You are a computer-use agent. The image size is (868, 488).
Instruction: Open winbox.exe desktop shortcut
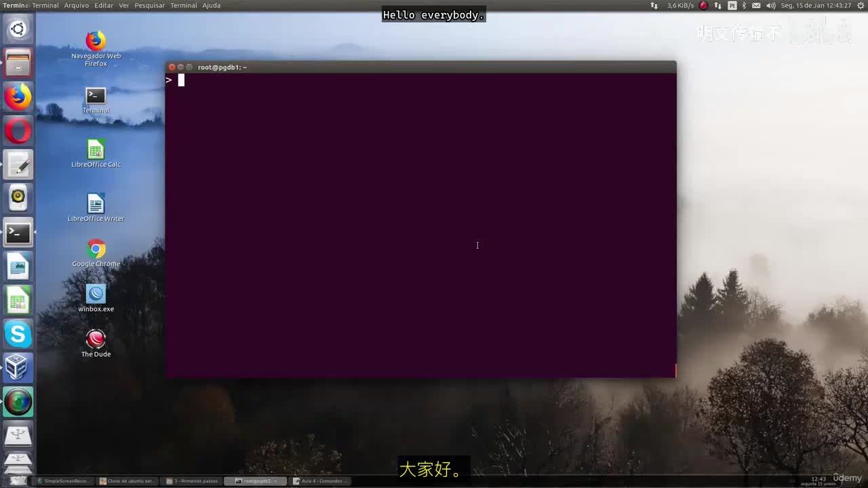(96, 298)
